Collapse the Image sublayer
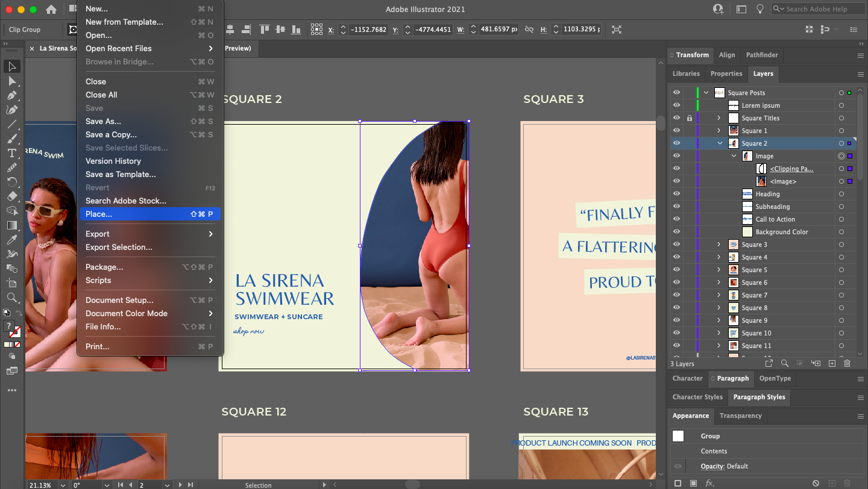Image resolution: width=868 pixels, height=489 pixels. click(734, 156)
